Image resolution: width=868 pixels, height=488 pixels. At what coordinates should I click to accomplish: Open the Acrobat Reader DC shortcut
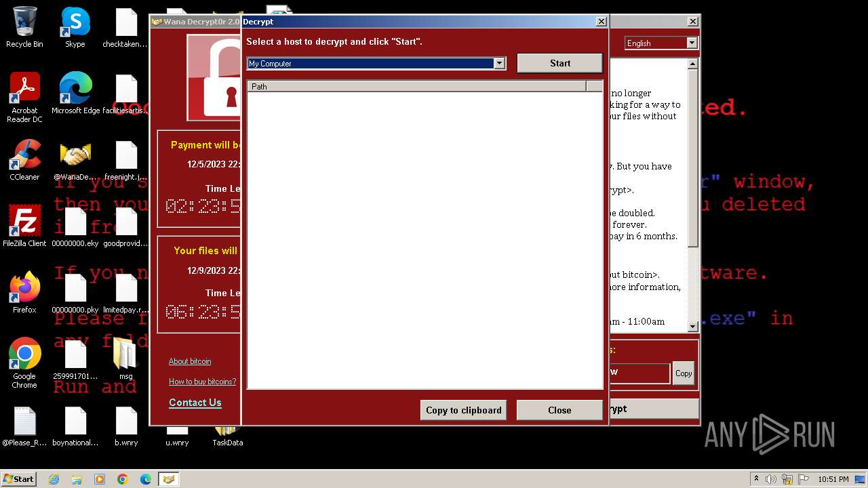click(24, 97)
